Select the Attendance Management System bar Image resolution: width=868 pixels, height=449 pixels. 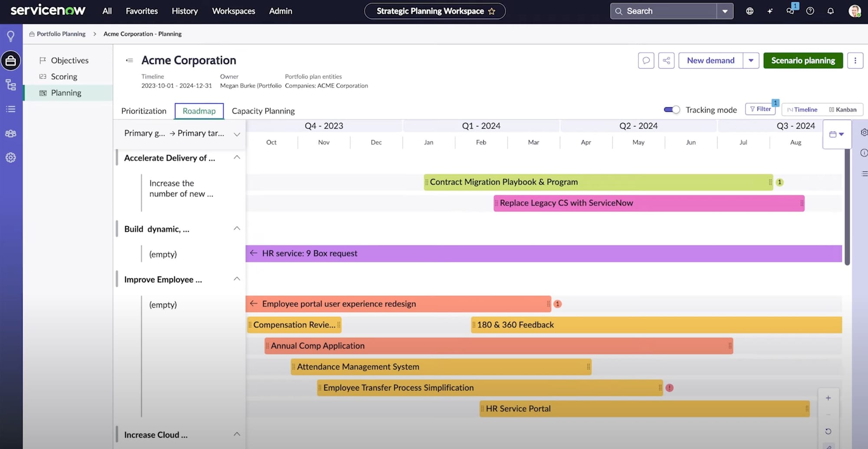(441, 367)
